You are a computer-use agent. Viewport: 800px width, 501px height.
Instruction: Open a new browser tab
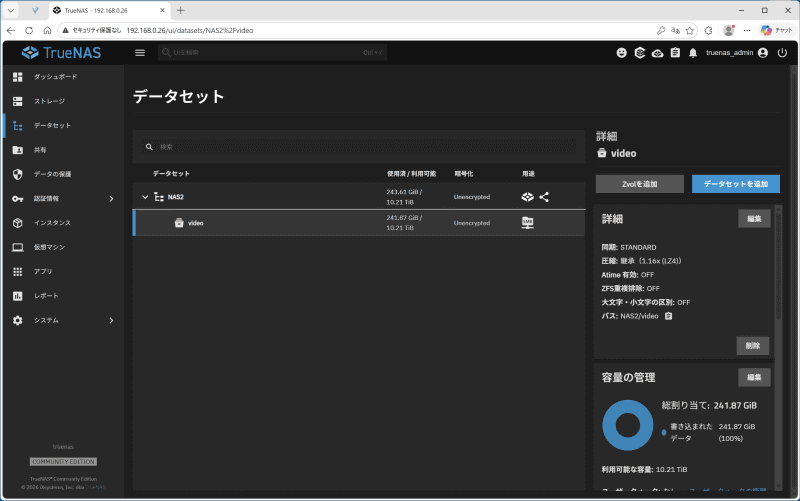[181, 10]
